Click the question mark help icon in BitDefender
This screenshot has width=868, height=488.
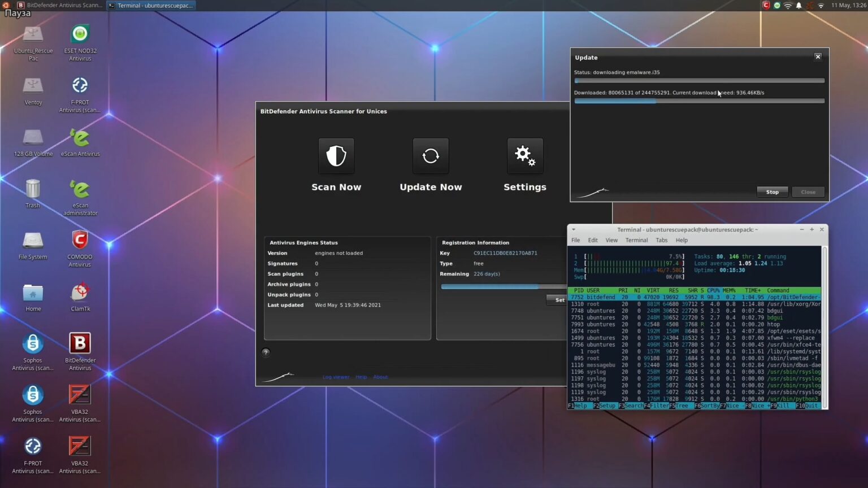(266, 352)
